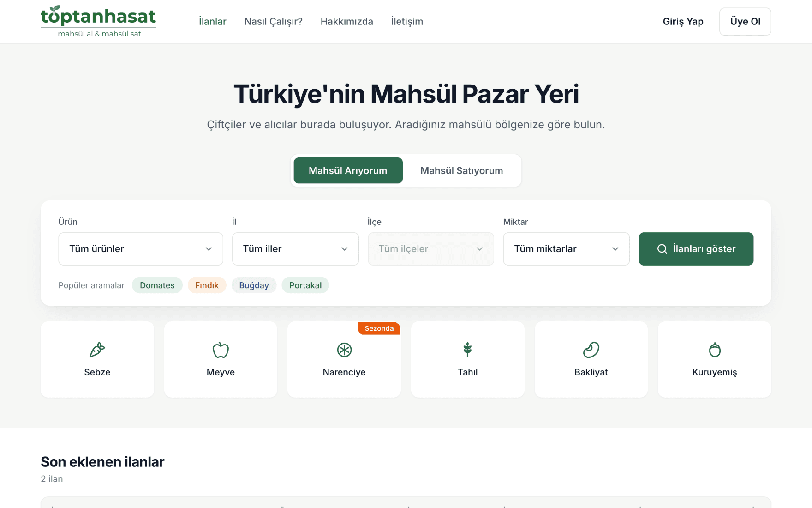Select the Buğday popular search chip

pos(254,285)
